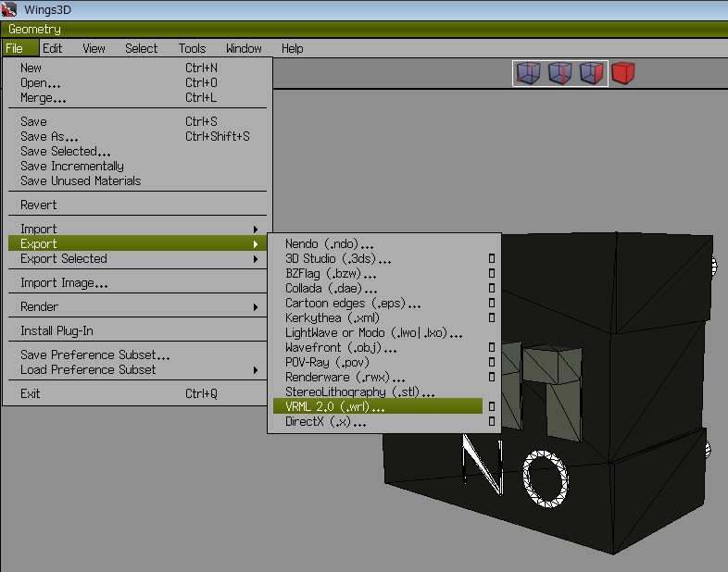Choose Install Plug-In entry
728x572 pixels.
click(x=137, y=330)
